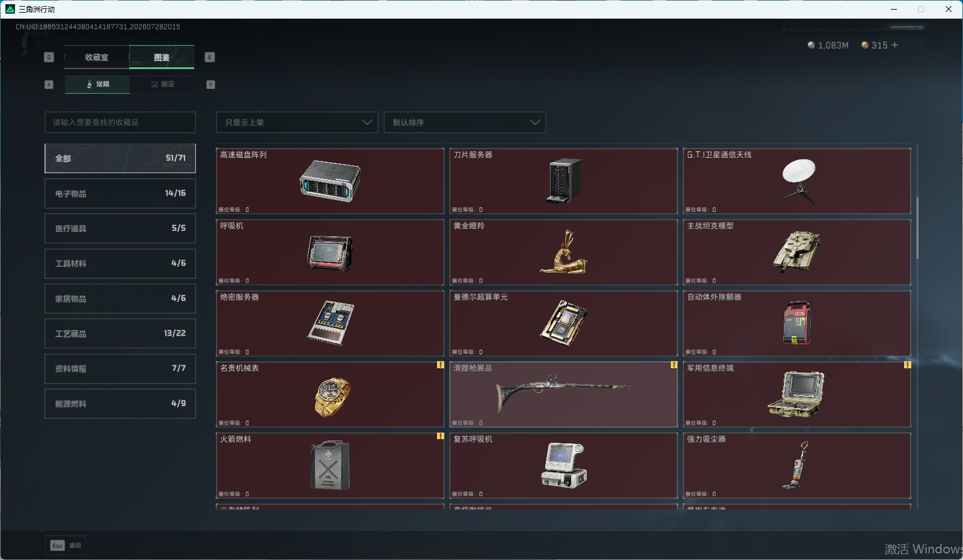Focus the collectible search input field
This screenshot has height=560, width=963.
pyautogui.click(x=120, y=122)
